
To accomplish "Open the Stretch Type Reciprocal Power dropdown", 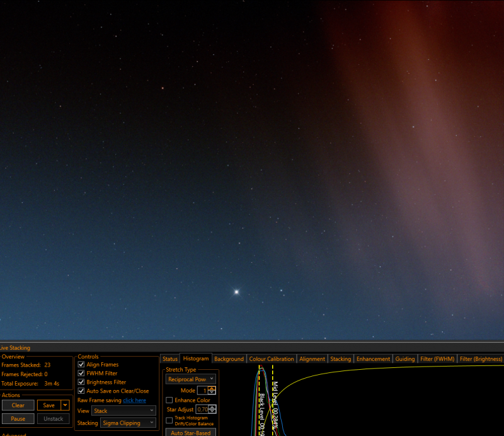I will (x=191, y=379).
